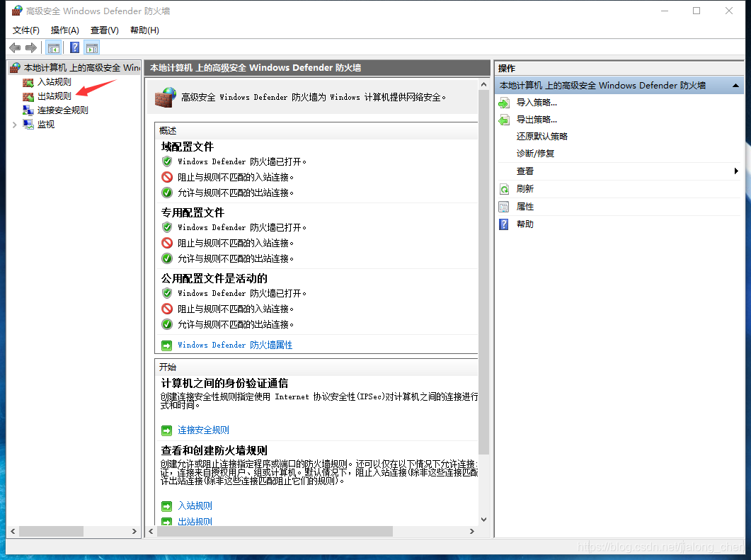751x560 pixels.
Task: Click the green arrow icon beside center 入站规则 link
Action: click(x=166, y=506)
